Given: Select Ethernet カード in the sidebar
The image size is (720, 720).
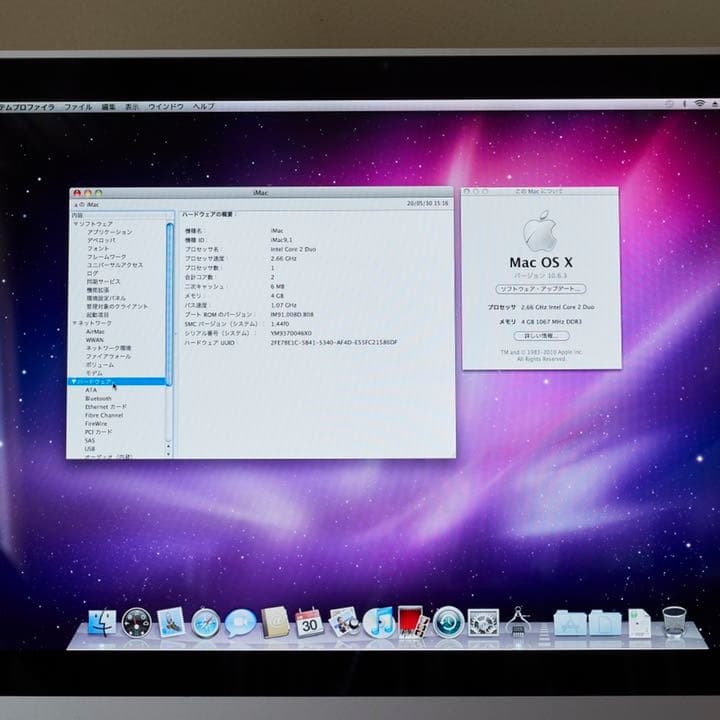Looking at the screenshot, I should [106, 406].
